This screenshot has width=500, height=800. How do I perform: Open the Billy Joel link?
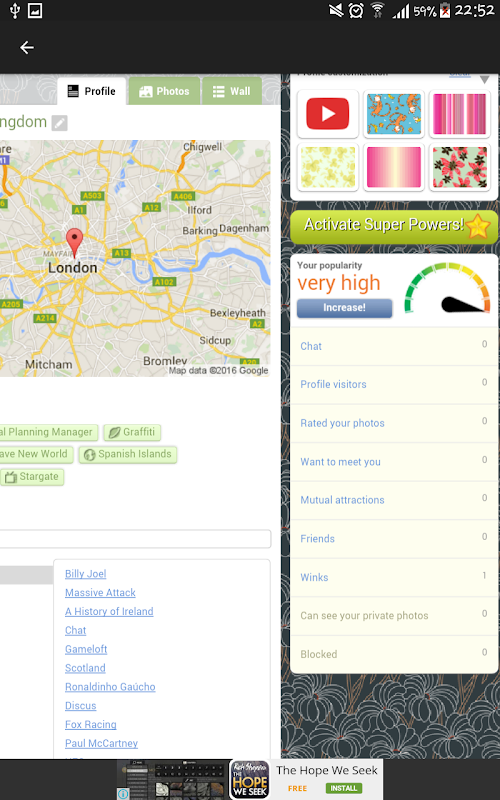[x=85, y=573]
